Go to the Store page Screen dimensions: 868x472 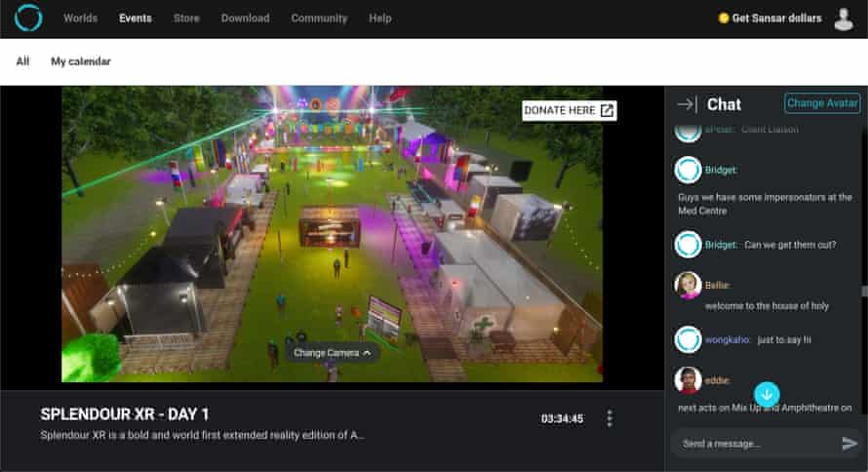pyautogui.click(x=186, y=19)
